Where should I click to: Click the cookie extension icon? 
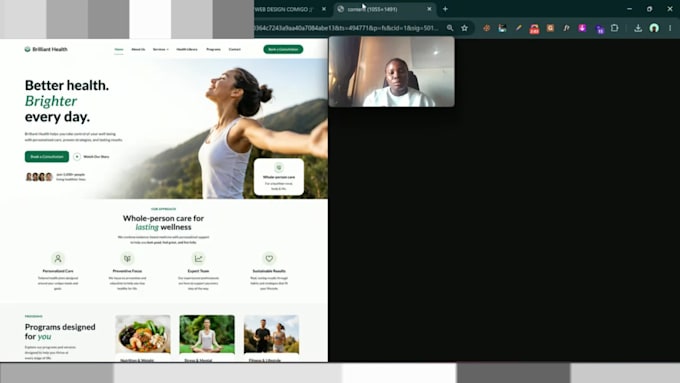(487, 28)
